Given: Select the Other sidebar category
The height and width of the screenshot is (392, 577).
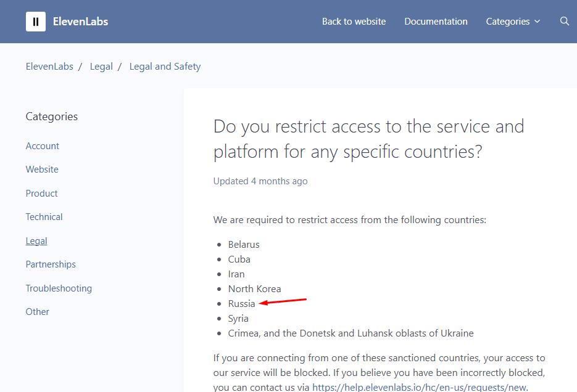Looking at the screenshot, I should coord(37,312).
